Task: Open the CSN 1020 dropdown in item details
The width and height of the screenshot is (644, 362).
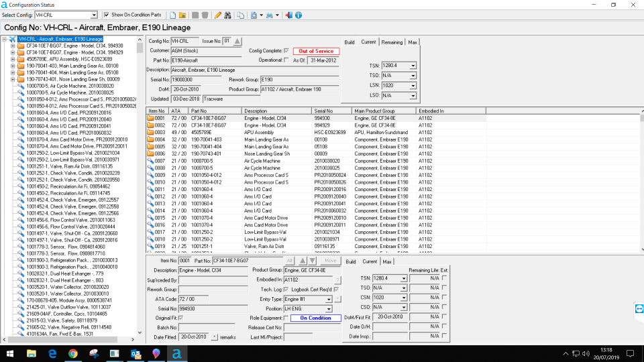Action: (403, 298)
